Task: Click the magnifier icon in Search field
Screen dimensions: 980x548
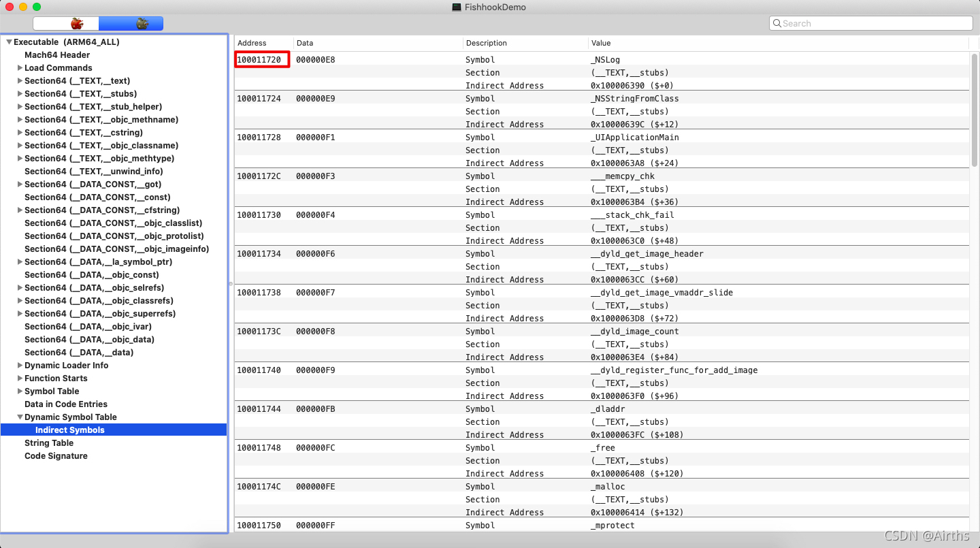Action: click(777, 23)
